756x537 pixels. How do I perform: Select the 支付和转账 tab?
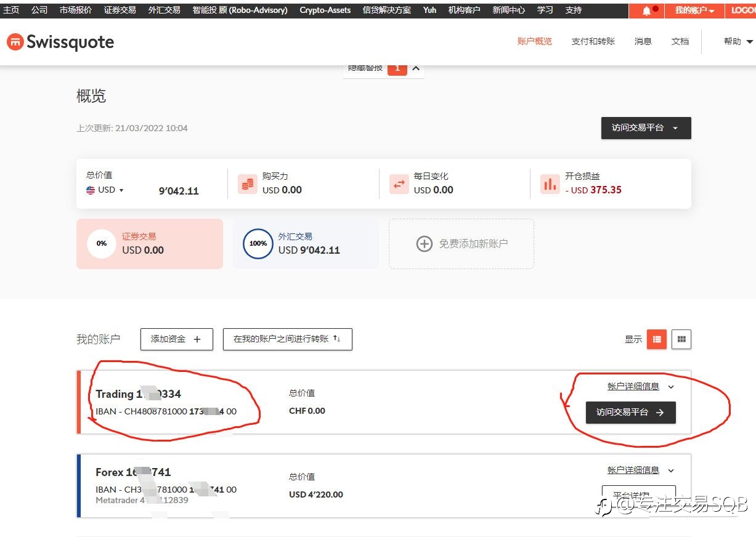pyautogui.click(x=593, y=41)
